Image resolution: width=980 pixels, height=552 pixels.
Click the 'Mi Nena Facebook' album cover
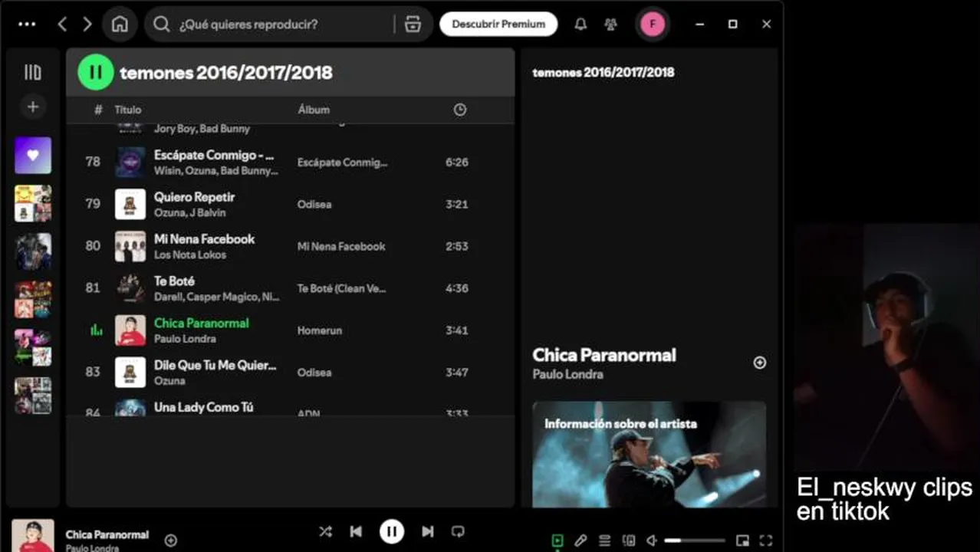click(130, 246)
